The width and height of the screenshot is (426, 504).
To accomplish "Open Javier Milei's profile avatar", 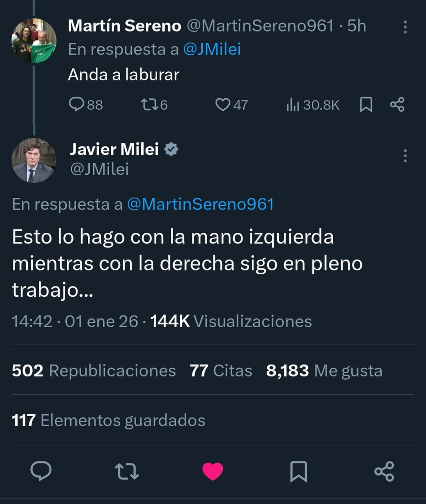I will tap(34, 160).
